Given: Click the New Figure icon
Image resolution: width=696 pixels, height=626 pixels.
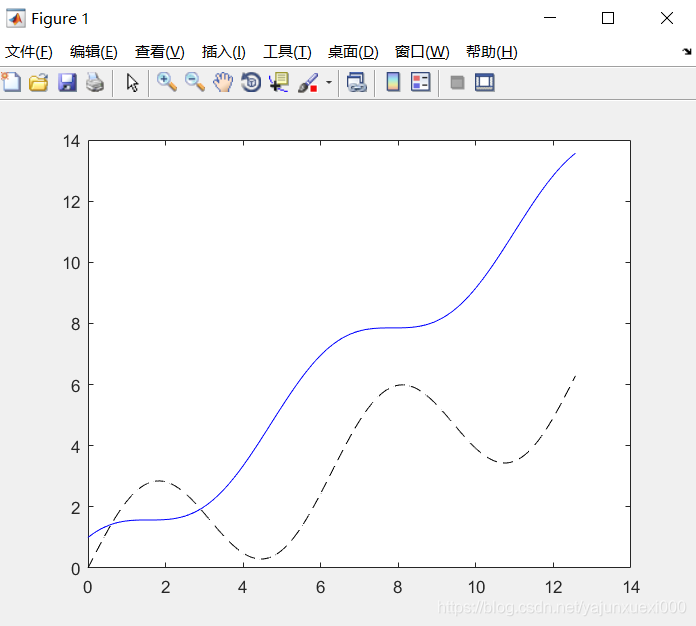Looking at the screenshot, I should pos(11,83).
